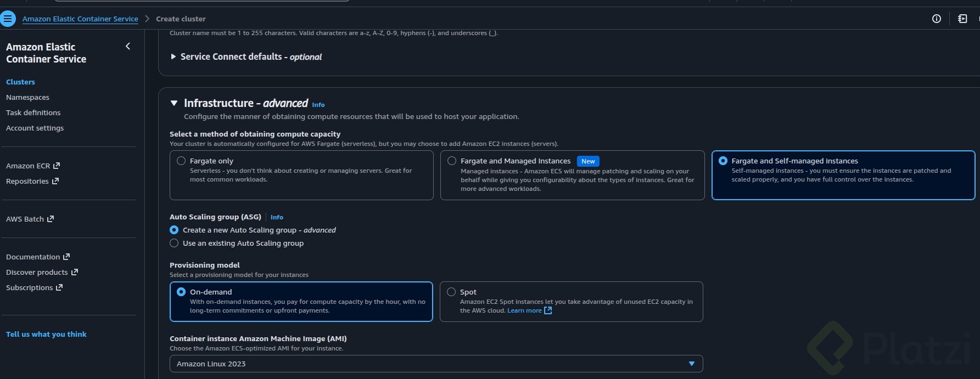Click external link icon next to Documentation
980x379 pixels.
click(66, 257)
